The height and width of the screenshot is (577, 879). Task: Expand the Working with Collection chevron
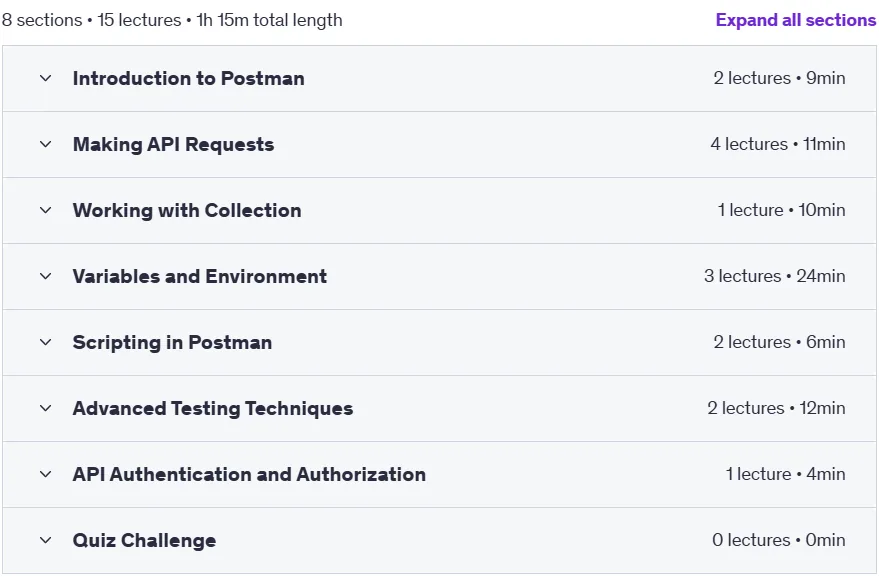pos(45,210)
